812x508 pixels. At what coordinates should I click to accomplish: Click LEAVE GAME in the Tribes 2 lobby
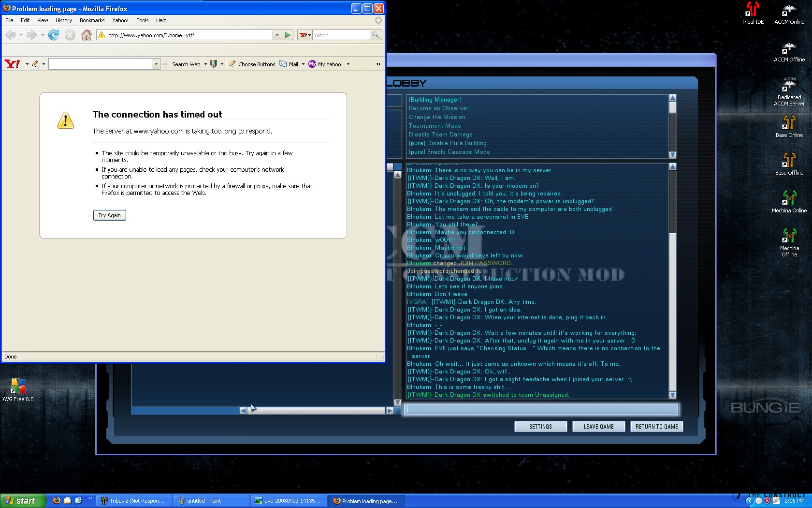tap(598, 426)
